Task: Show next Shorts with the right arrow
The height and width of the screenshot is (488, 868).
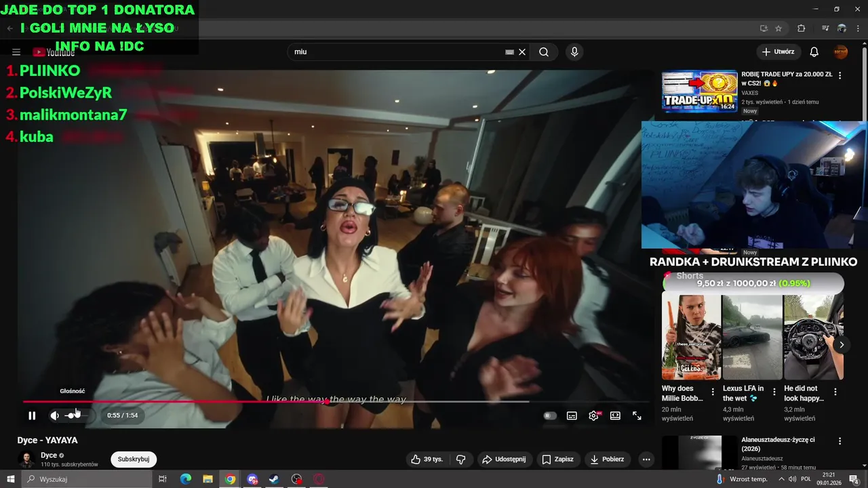Action: point(842,344)
